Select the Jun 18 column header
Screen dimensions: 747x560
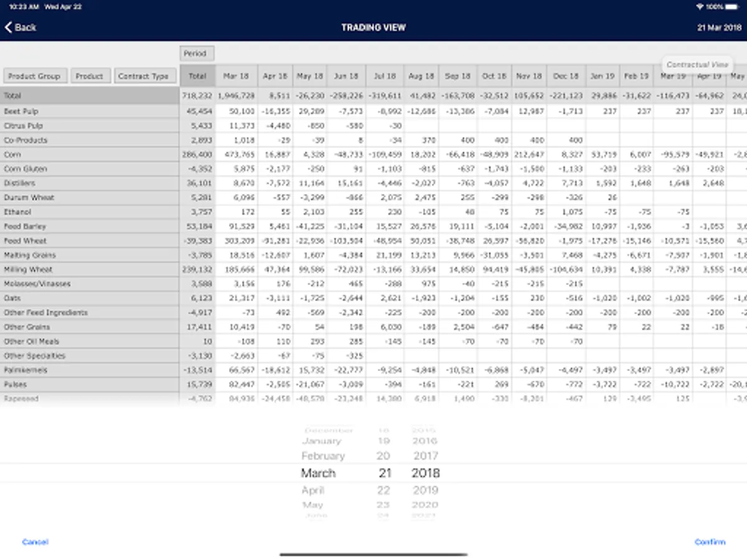pyautogui.click(x=347, y=76)
